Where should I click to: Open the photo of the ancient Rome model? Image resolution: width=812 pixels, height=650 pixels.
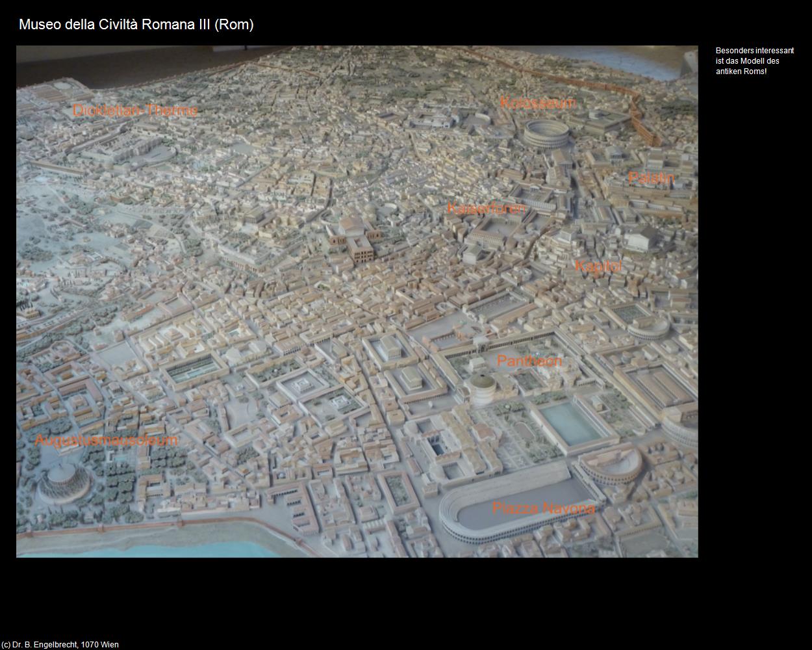point(357,302)
